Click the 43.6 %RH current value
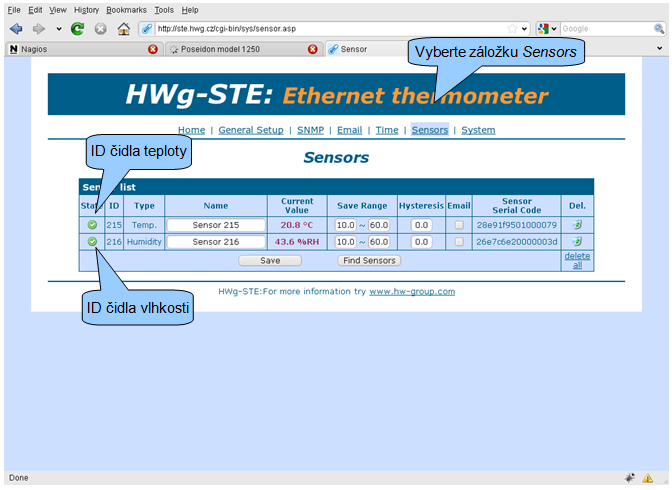 (x=297, y=242)
